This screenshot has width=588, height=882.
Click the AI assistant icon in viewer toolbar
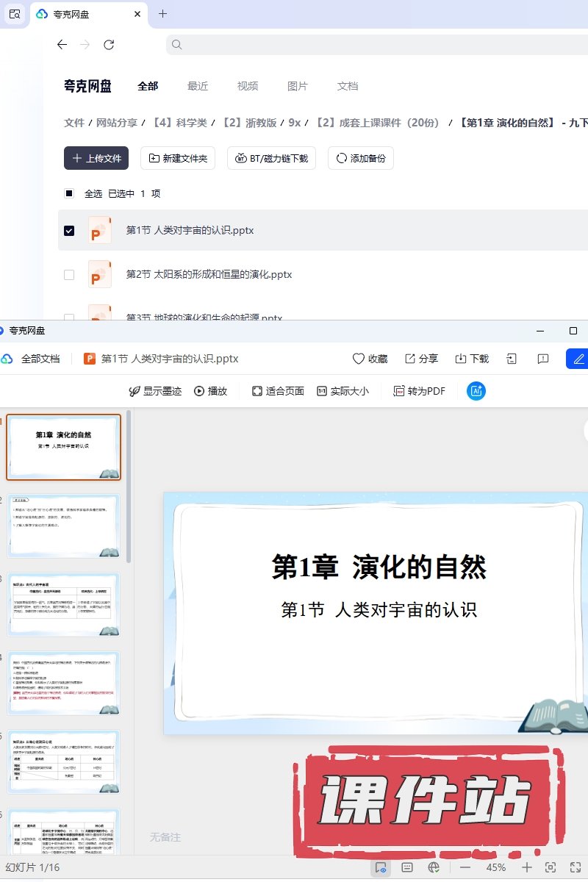[x=476, y=391]
